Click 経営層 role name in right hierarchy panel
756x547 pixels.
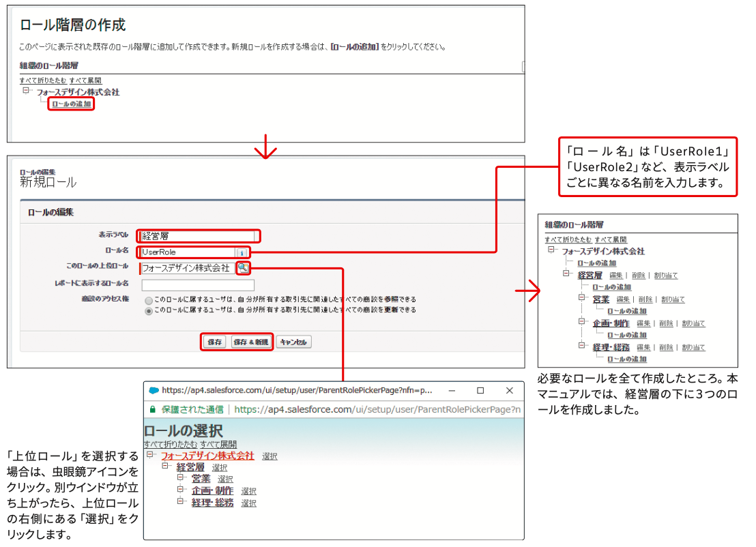590,276
